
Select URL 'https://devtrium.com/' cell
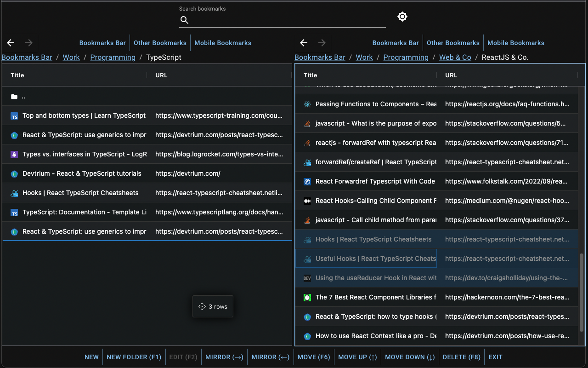188,174
